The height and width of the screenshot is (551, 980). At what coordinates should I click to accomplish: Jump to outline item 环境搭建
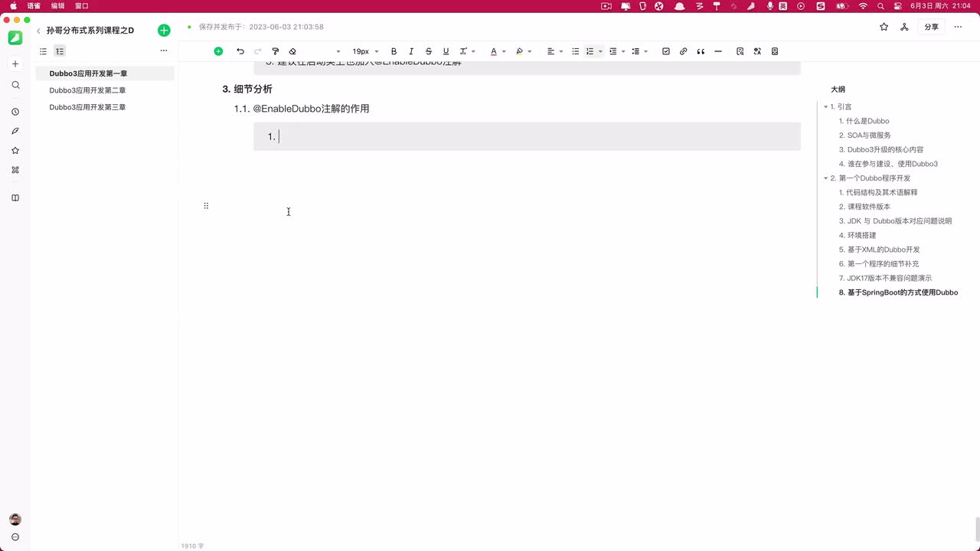[x=861, y=236]
